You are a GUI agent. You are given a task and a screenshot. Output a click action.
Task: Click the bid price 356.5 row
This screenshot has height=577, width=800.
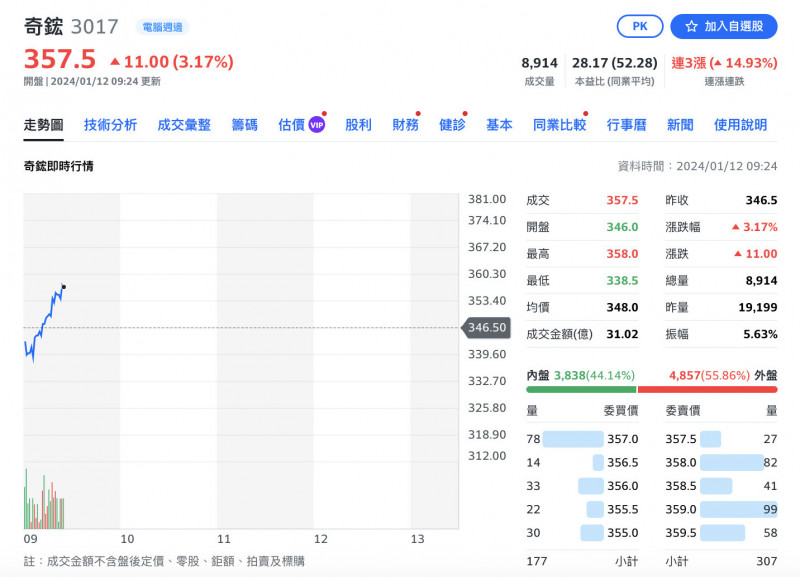pyautogui.click(x=582, y=463)
